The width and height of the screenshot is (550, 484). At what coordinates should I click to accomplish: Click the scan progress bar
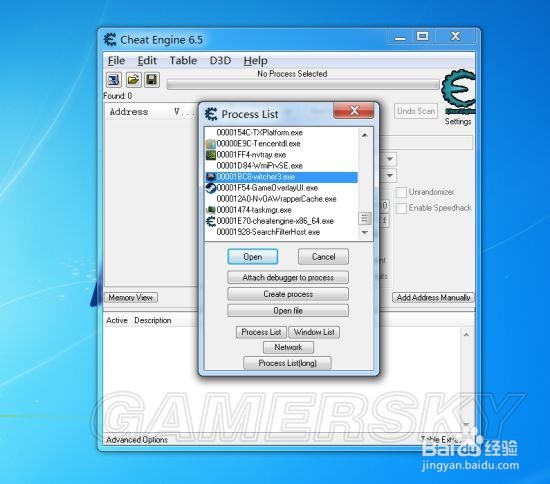[303, 85]
